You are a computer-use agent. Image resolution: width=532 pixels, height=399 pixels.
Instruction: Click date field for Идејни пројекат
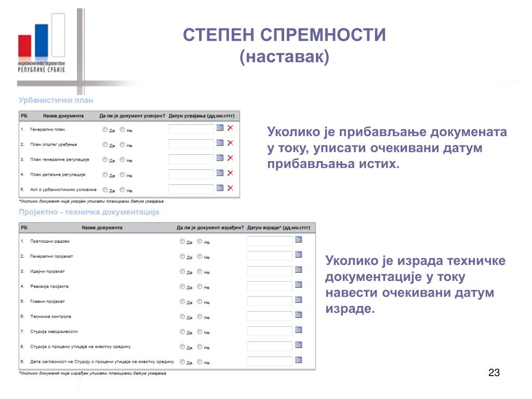270,271
